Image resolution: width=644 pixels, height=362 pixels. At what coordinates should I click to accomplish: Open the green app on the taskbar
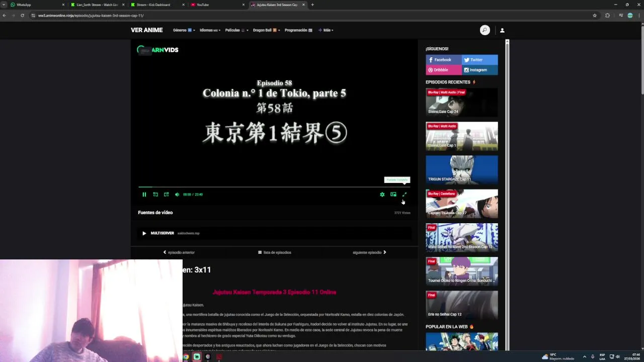(197, 357)
